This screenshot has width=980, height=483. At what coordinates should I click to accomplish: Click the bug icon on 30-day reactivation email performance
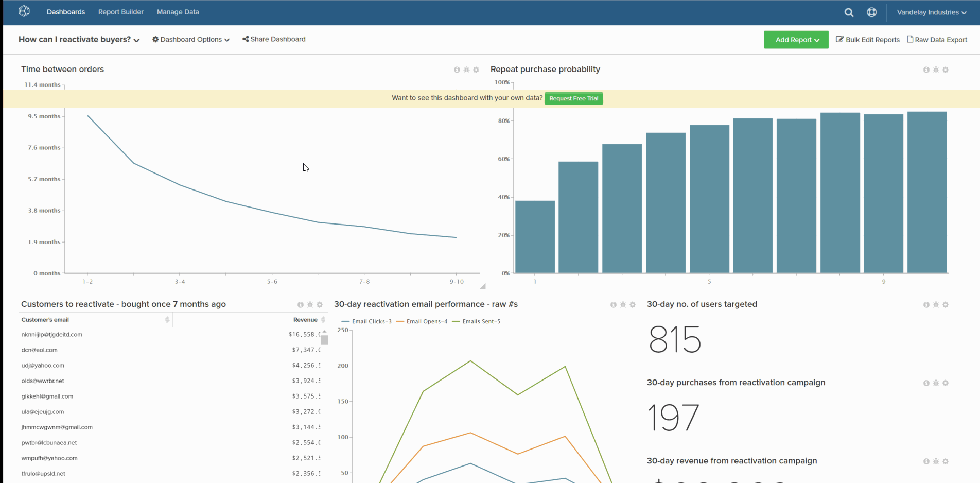click(623, 304)
